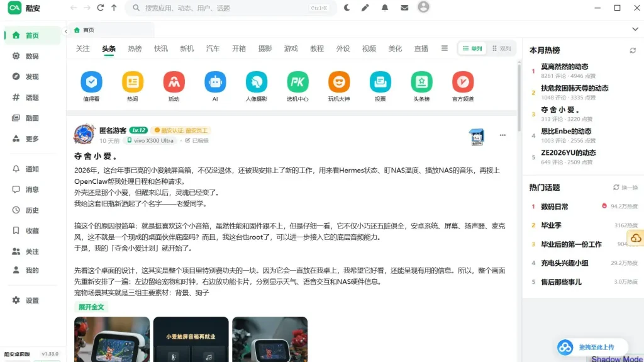
Task: Click the 拖拽至此上传 upload button
Action: 592,347
